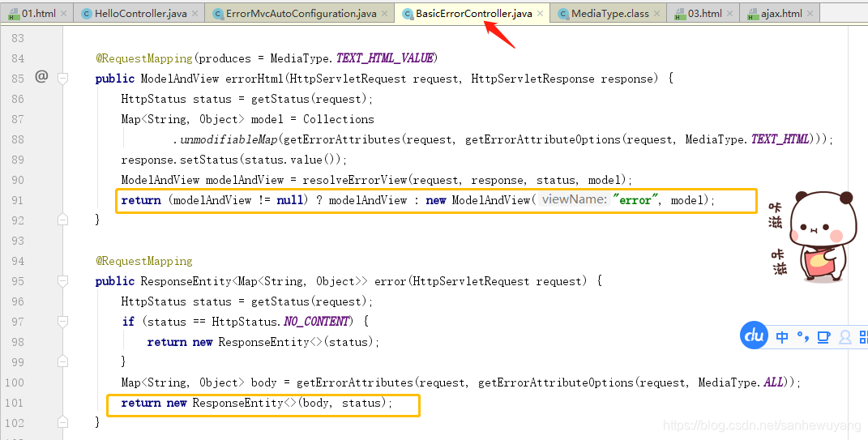
Task: Open the ErrorMvcAutoConfiguration.java tab
Action: pyautogui.click(x=301, y=13)
